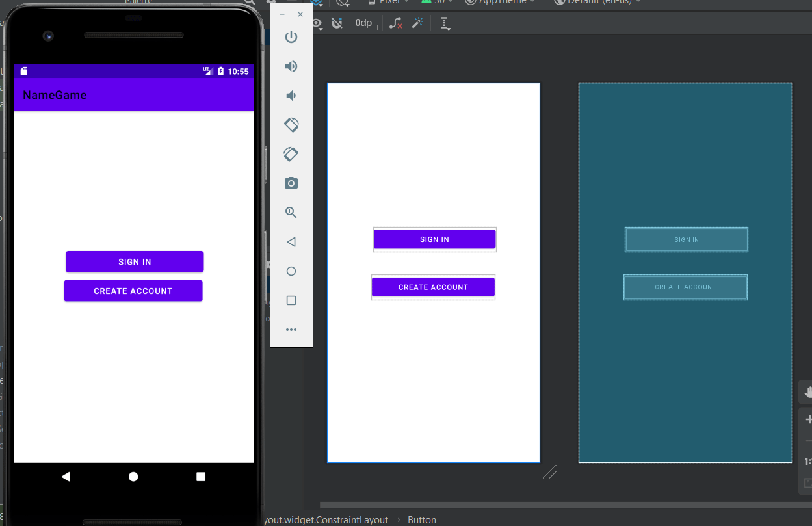Toggle autoconnect magnet in layout toolbar
The width and height of the screenshot is (812, 526).
click(x=337, y=23)
